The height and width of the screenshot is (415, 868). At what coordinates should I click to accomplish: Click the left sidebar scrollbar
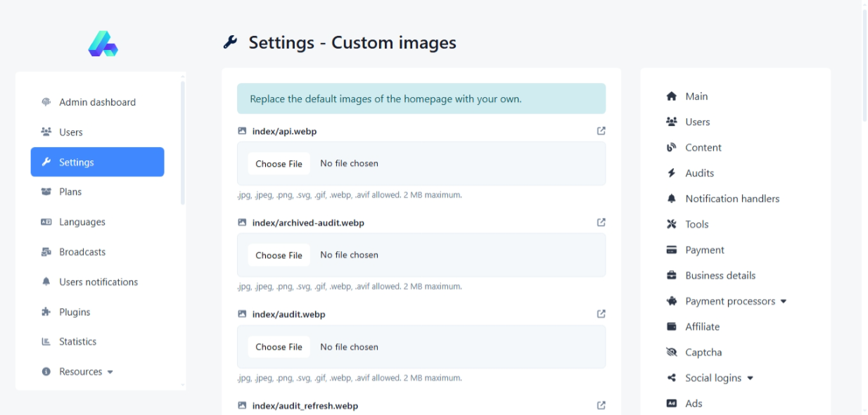click(x=183, y=141)
